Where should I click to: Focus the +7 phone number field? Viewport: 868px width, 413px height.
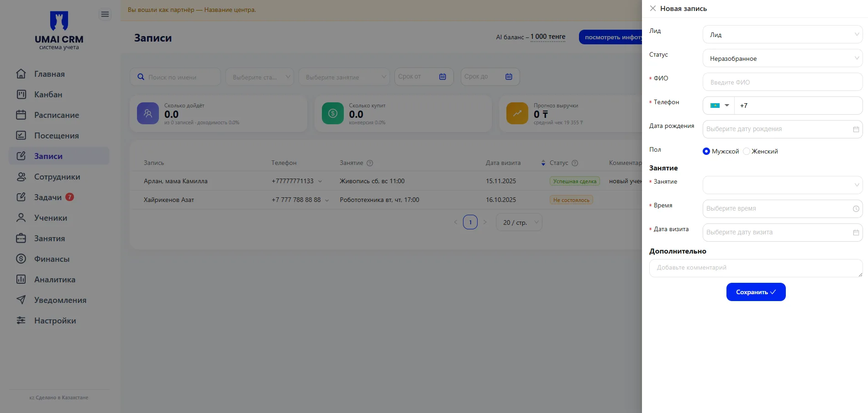click(798, 106)
